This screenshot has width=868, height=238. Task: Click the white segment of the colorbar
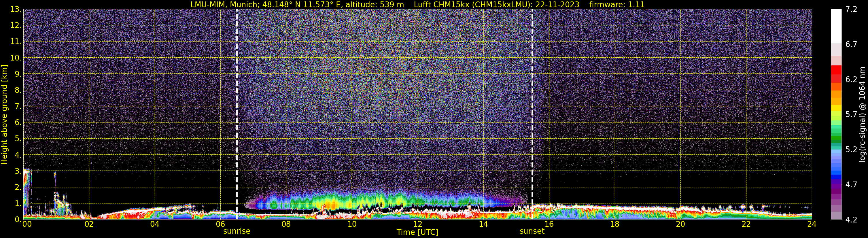coord(836,26)
